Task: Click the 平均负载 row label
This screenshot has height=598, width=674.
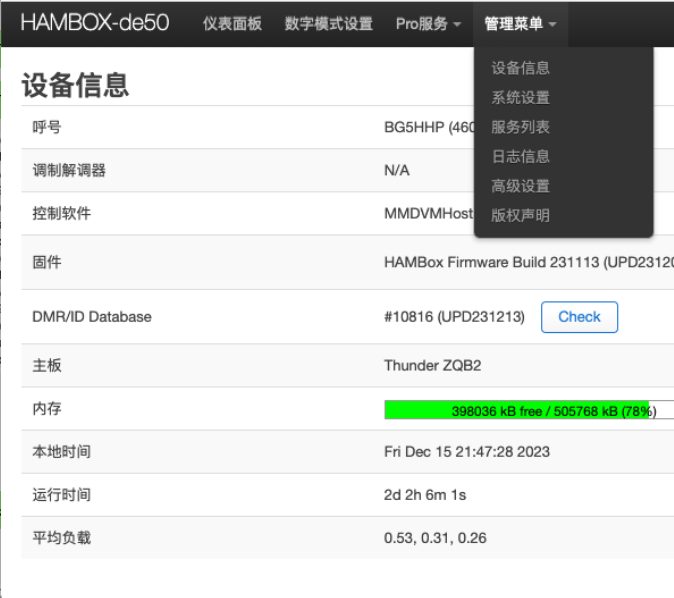Action: point(61,538)
